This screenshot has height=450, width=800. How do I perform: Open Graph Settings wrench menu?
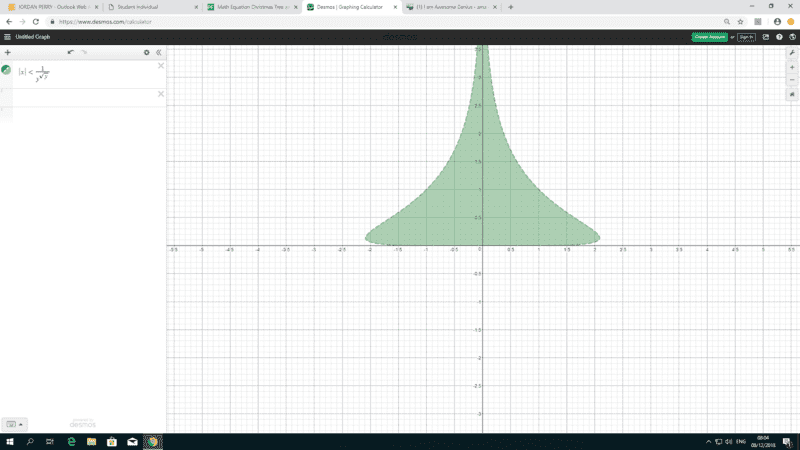[791, 52]
